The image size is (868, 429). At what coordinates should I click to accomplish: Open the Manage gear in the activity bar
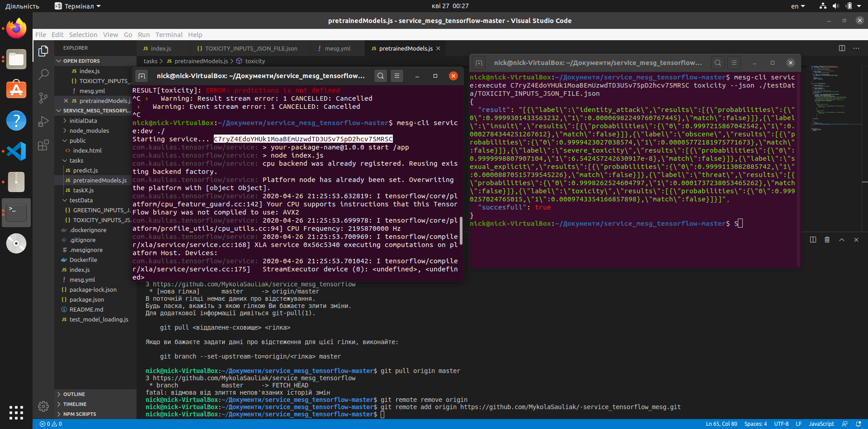43,406
